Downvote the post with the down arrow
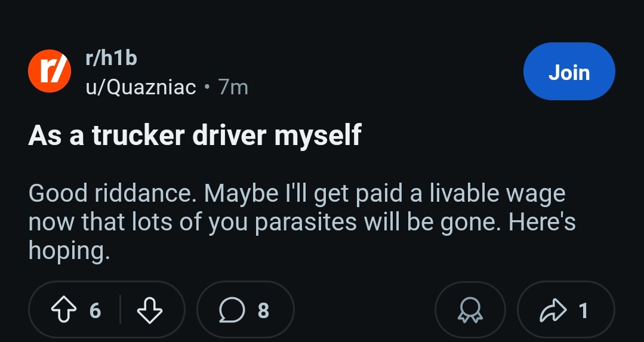 pos(149,310)
